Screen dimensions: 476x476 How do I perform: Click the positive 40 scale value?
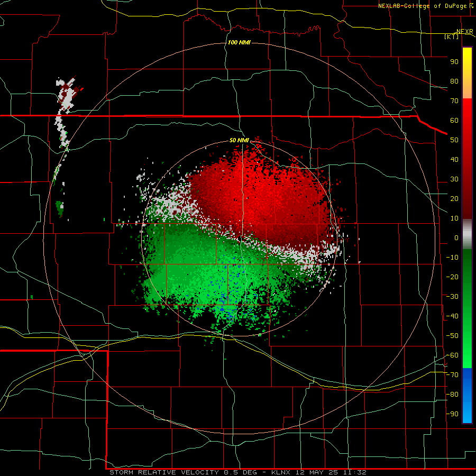(x=454, y=159)
